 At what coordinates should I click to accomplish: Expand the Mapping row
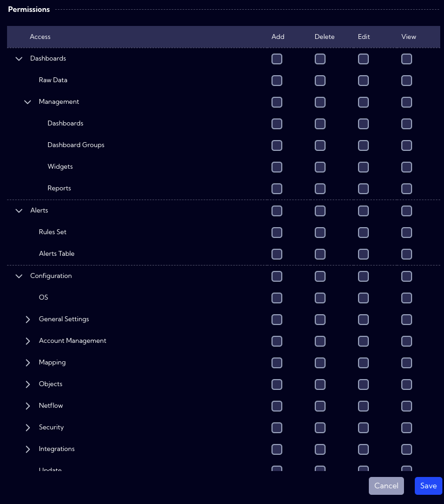click(28, 362)
